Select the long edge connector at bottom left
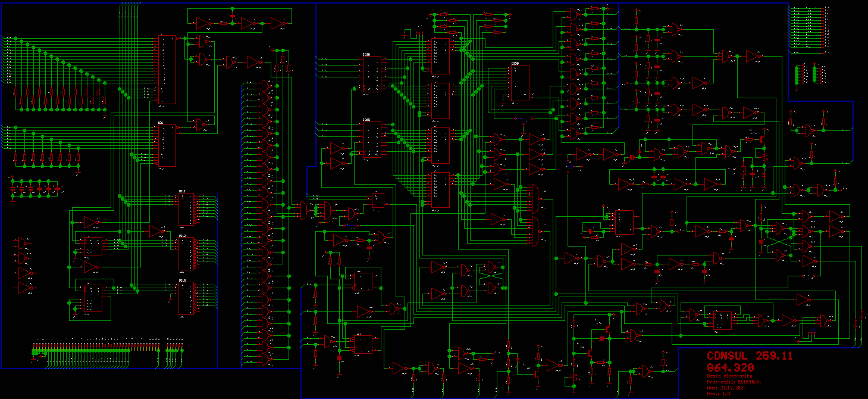868x399 pixels. 95,351
